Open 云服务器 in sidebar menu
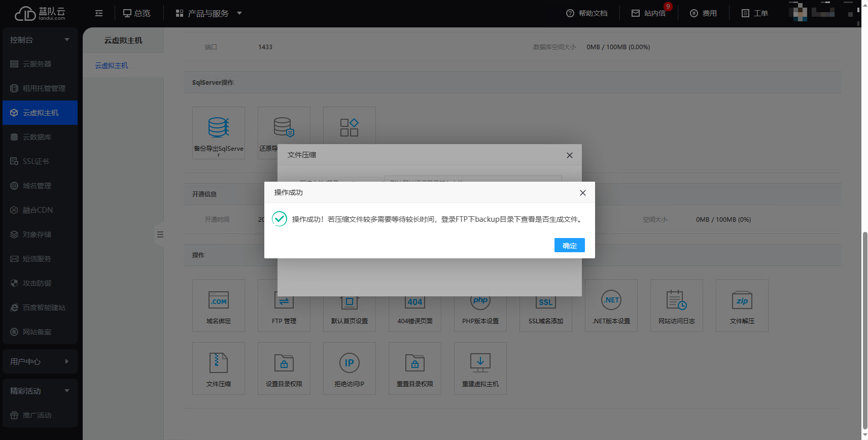Image resolution: width=868 pixels, height=440 pixels. pos(37,64)
